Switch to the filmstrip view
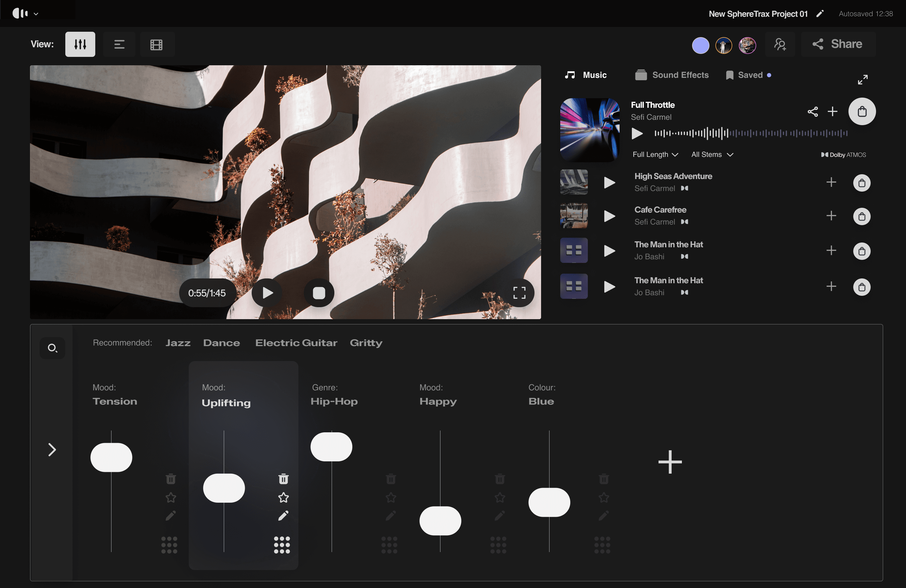 pos(156,44)
